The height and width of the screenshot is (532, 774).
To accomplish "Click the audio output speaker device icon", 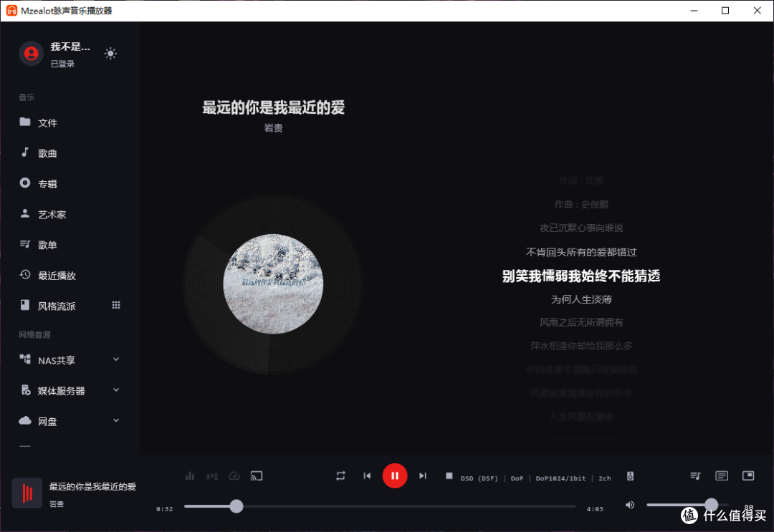I will pos(631,476).
